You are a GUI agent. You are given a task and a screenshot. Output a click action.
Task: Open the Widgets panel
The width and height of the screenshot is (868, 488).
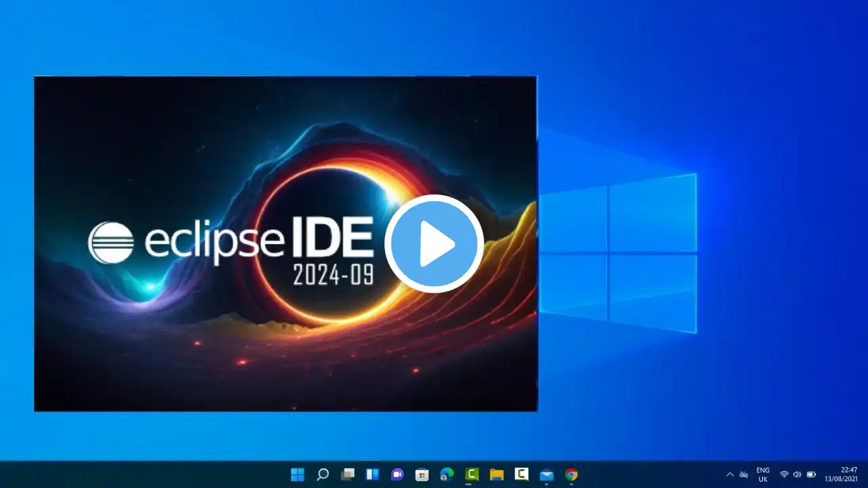click(372, 474)
